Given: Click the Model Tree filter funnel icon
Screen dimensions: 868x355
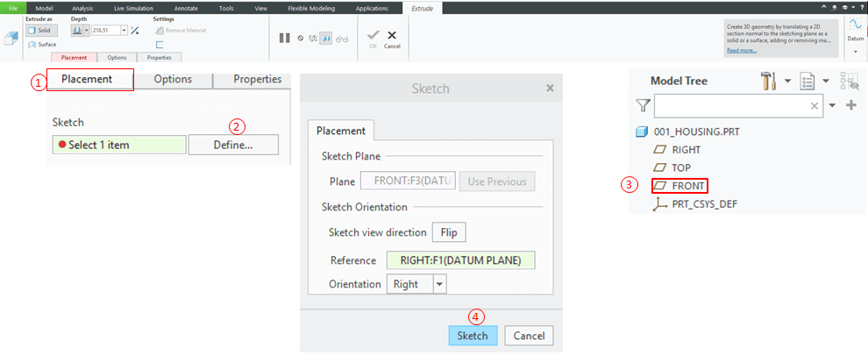Looking at the screenshot, I should click(643, 105).
